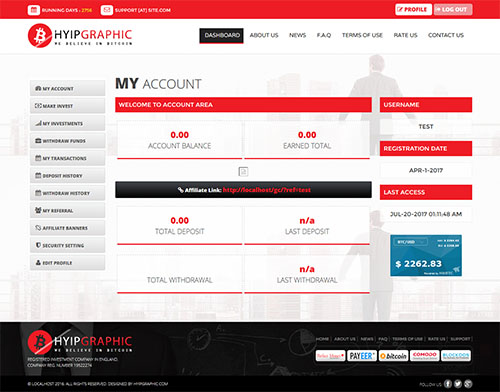The width and height of the screenshot is (500, 392).
Task: Click the Terms of Use footer link
Action: coord(407,339)
